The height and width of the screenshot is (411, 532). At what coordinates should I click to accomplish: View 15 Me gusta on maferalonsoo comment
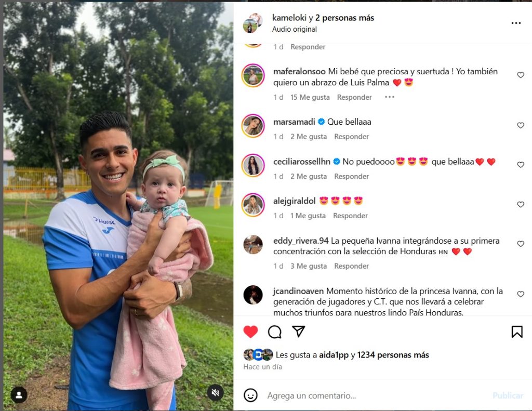pos(310,97)
